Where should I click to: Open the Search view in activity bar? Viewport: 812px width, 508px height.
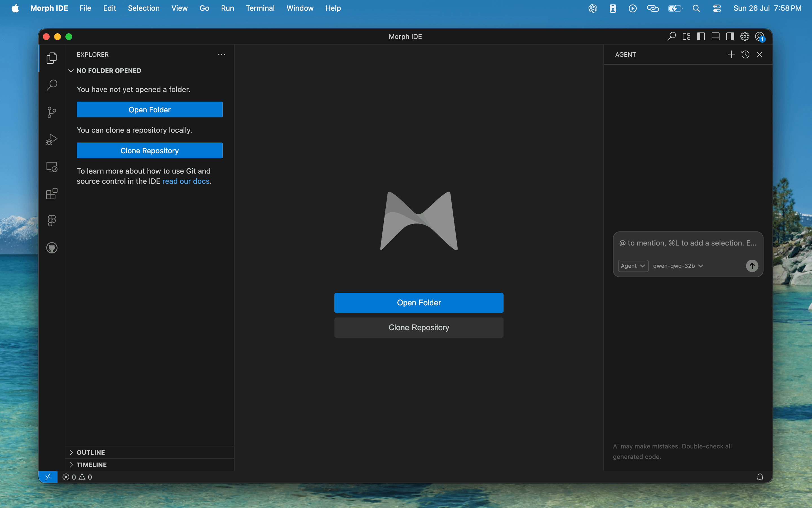[x=52, y=85]
